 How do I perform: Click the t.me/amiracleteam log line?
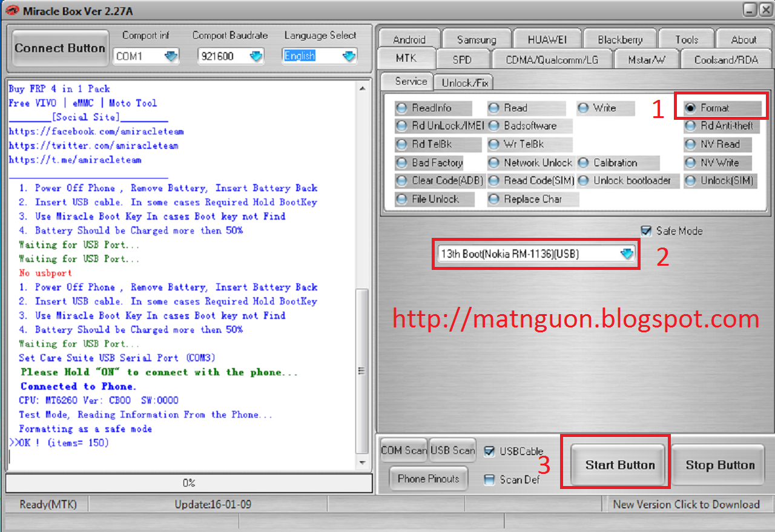pos(75,160)
